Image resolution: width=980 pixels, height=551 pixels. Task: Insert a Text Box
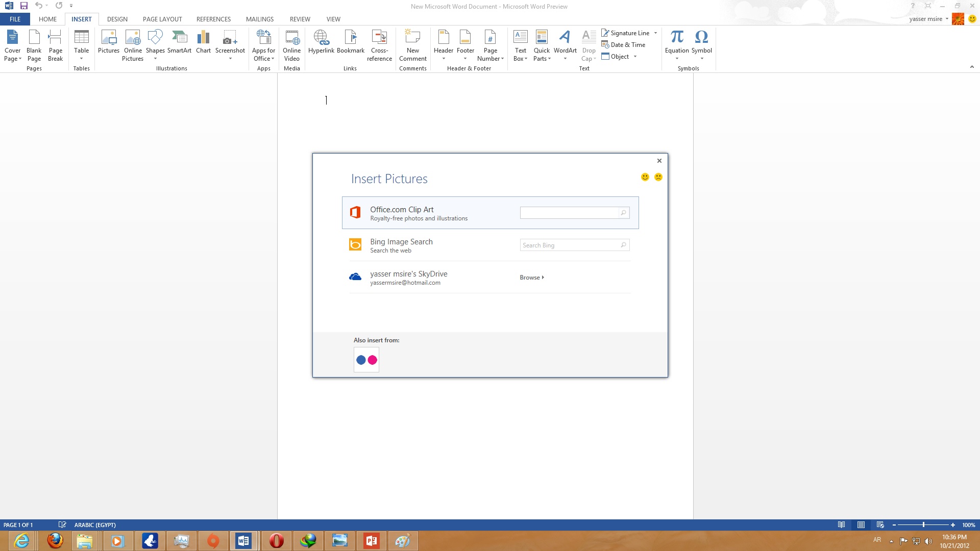click(x=521, y=45)
